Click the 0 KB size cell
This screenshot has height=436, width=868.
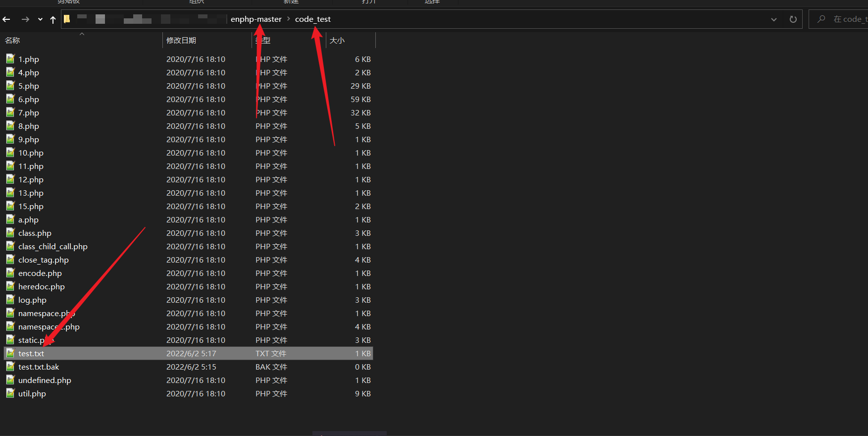[x=363, y=367]
